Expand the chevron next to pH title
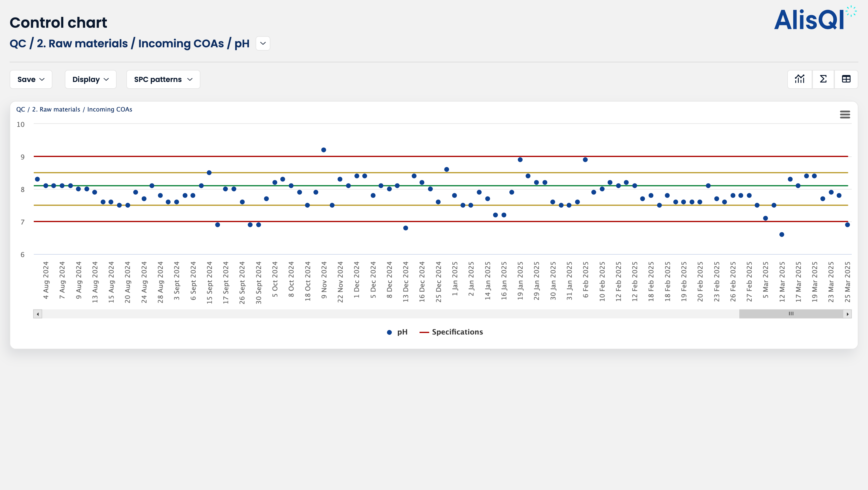The height and width of the screenshot is (490, 868). pos(263,43)
